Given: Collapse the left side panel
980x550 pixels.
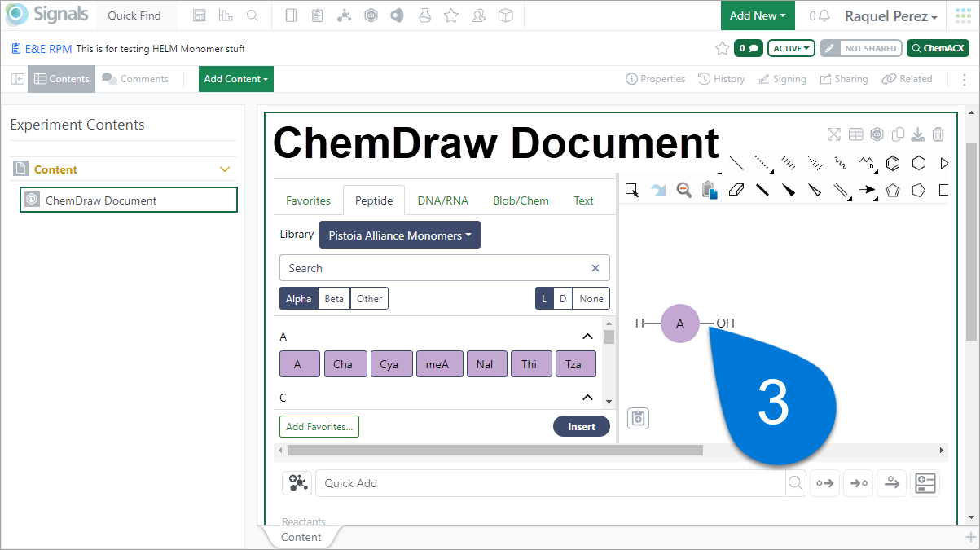Looking at the screenshot, I should click(17, 79).
